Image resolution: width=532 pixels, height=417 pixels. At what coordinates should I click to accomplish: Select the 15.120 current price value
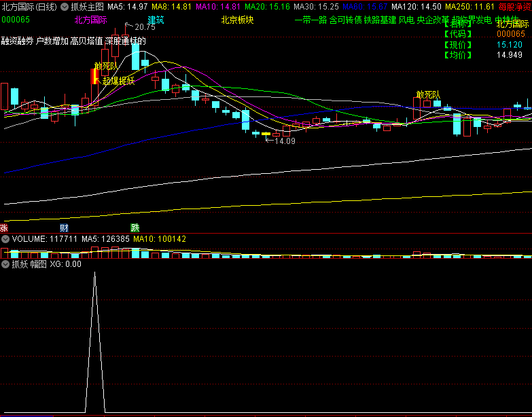point(510,44)
